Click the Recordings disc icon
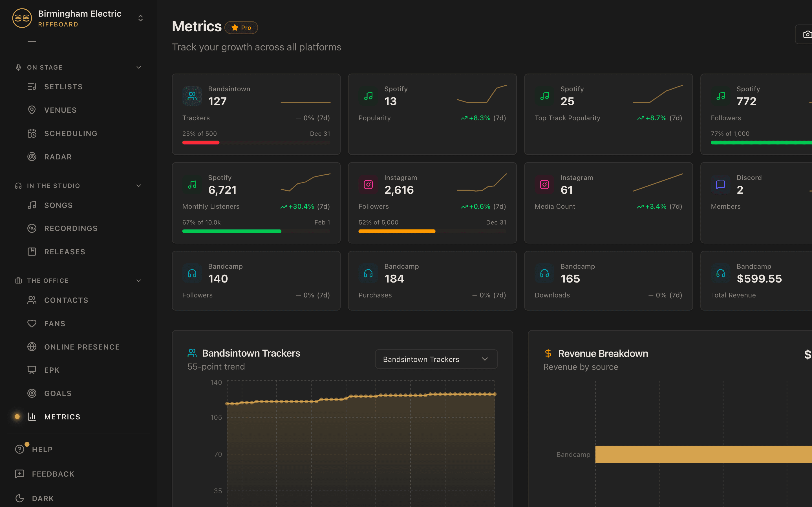 pos(32,228)
